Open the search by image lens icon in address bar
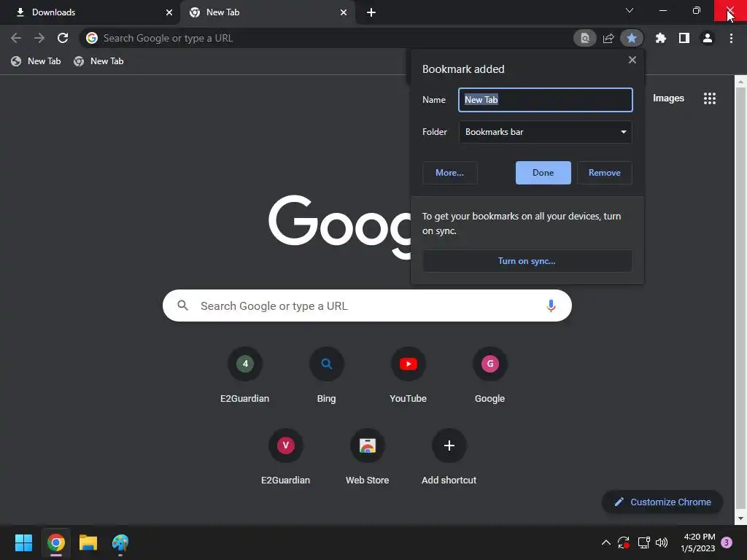747x560 pixels. coord(584,38)
